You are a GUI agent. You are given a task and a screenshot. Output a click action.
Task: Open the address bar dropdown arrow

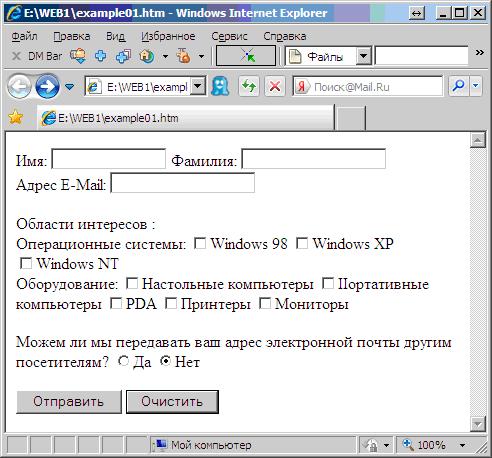coord(198,86)
